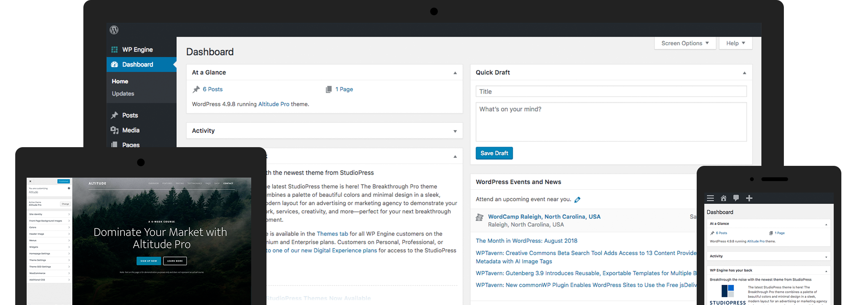
Task: Collapse the Quick Draft panel
Action: click(744, 73)
